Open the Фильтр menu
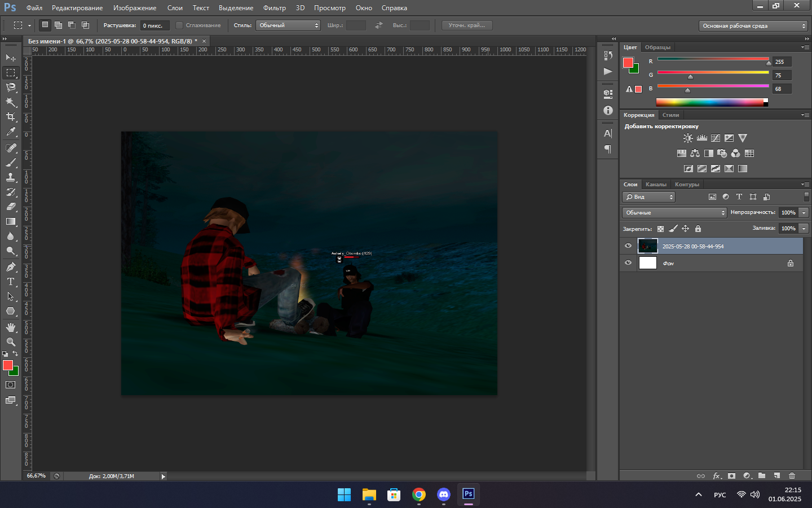This screenshot has height=508, width=812. (x=274, y=8)
